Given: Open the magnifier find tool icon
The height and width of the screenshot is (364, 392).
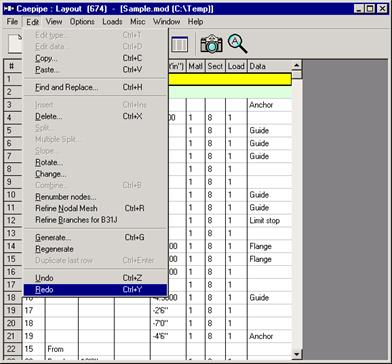Looking at the screenshot, I should point(237,43).
